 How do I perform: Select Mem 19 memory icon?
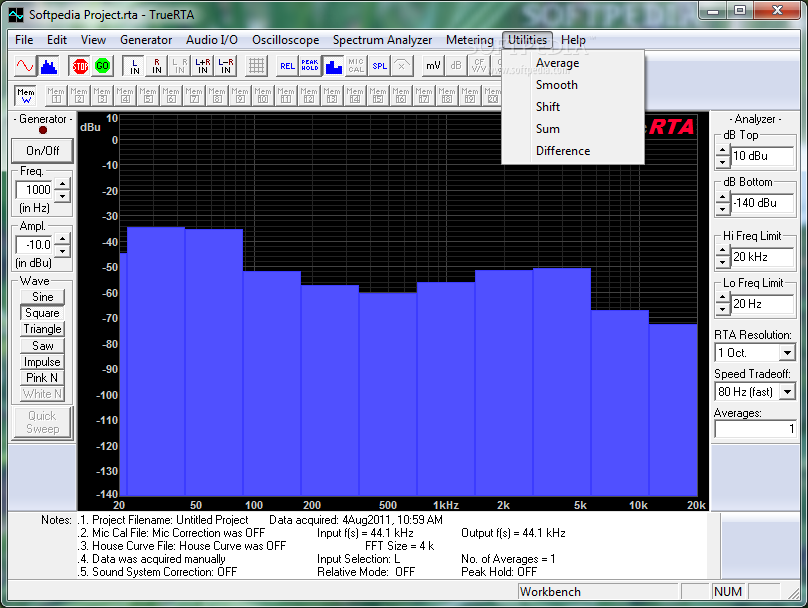point(469,95)
